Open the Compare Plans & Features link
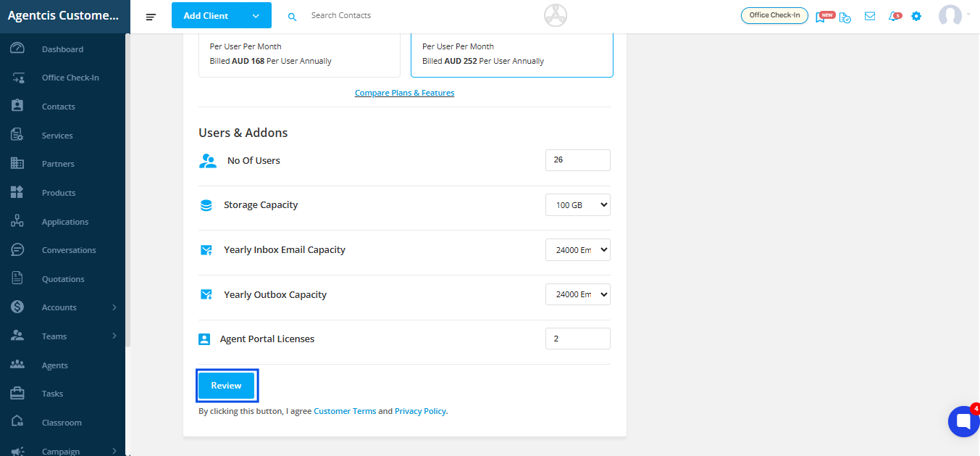Viewport: 980px width, 456px height. pyautogui.click(x=404, y=93)
